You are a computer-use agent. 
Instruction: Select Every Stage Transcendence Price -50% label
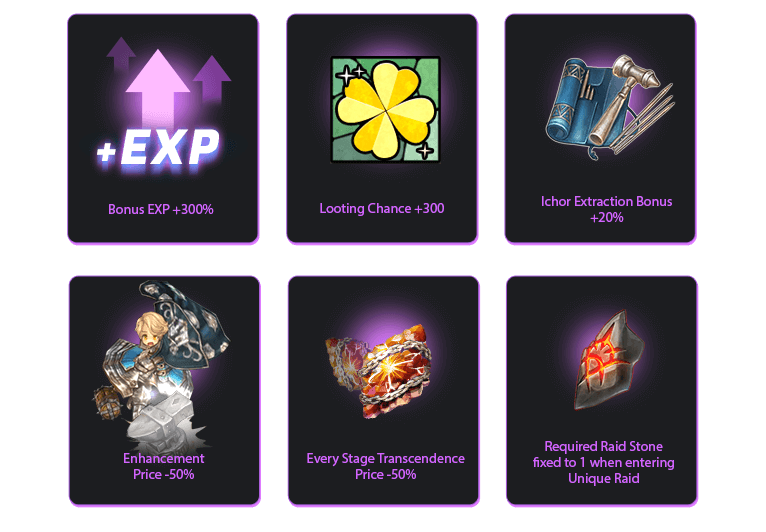(385, 467)
